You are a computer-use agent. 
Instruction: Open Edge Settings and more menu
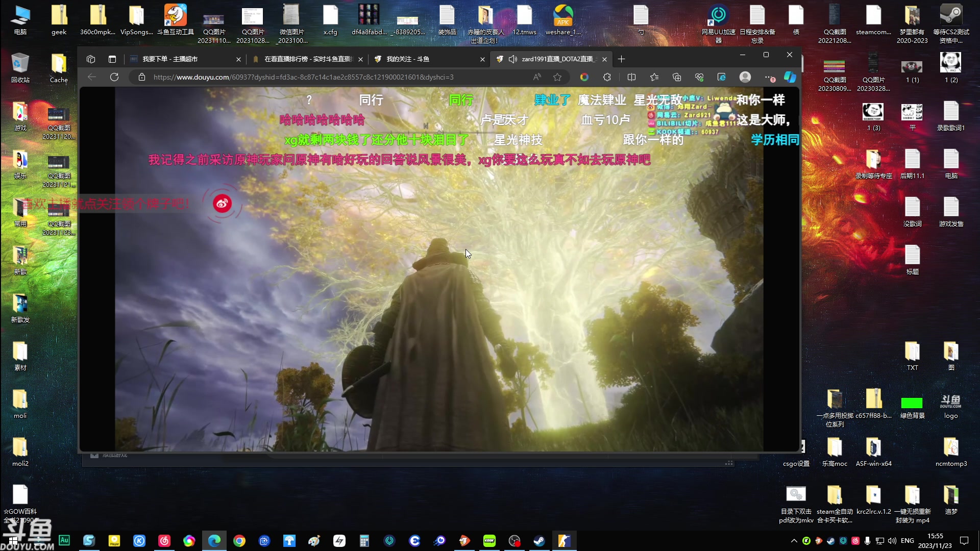coord(769,77)
